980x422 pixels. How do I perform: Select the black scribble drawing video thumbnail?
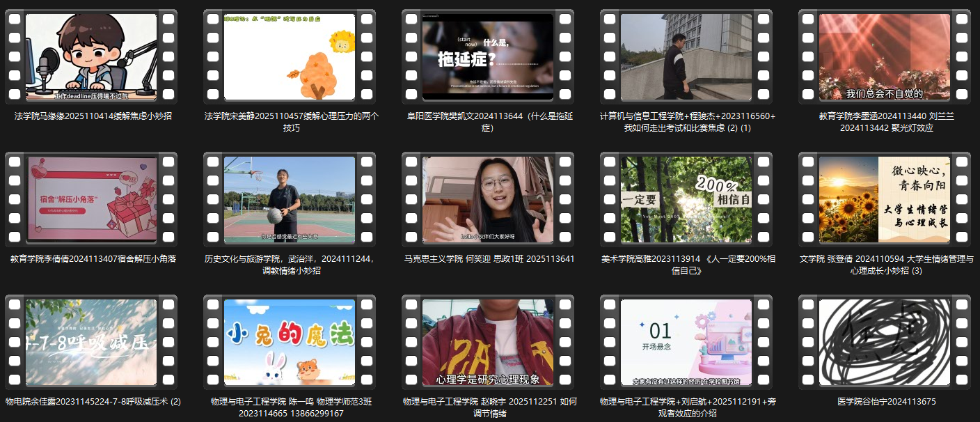(x=885, y=342)
